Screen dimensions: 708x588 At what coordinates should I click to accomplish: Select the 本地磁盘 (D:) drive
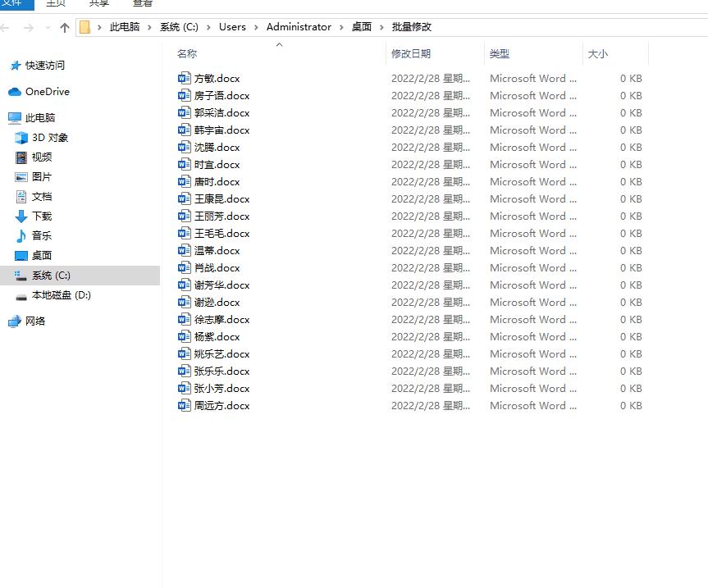(61, 295)
